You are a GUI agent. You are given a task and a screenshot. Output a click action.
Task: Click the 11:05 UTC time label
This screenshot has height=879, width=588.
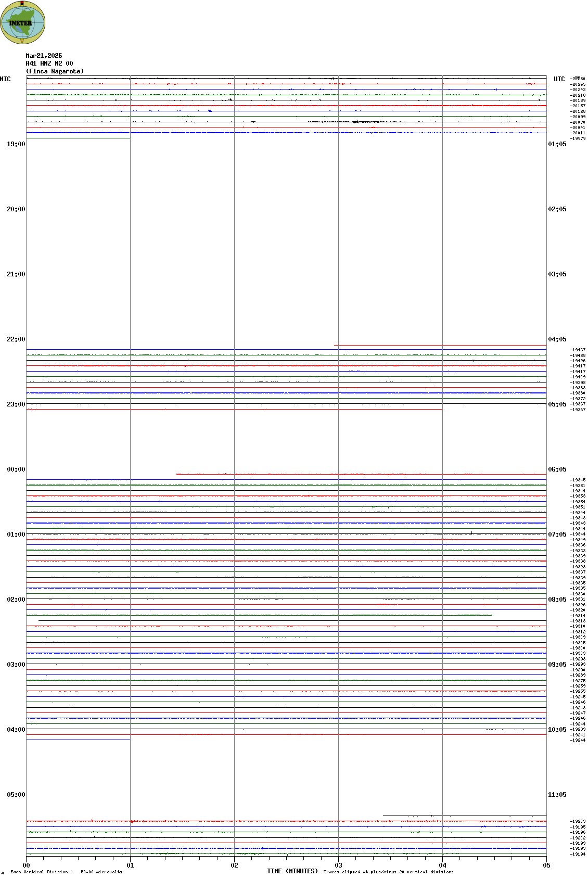pyautogui.click(x=557, y=795)
